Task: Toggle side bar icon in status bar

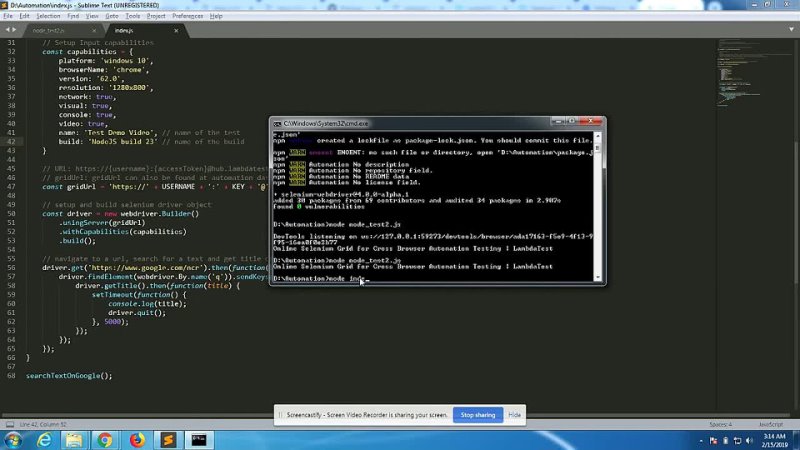Action: tap(10, 424)
